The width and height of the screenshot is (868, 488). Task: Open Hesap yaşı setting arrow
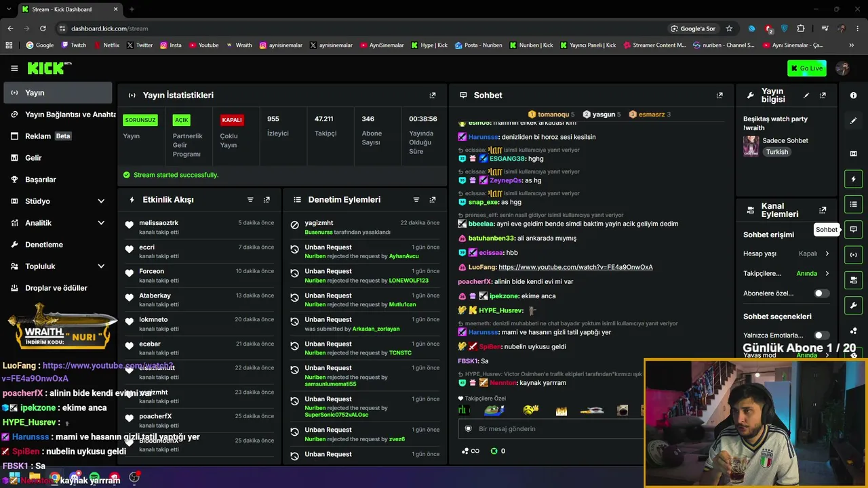(827, 253)
